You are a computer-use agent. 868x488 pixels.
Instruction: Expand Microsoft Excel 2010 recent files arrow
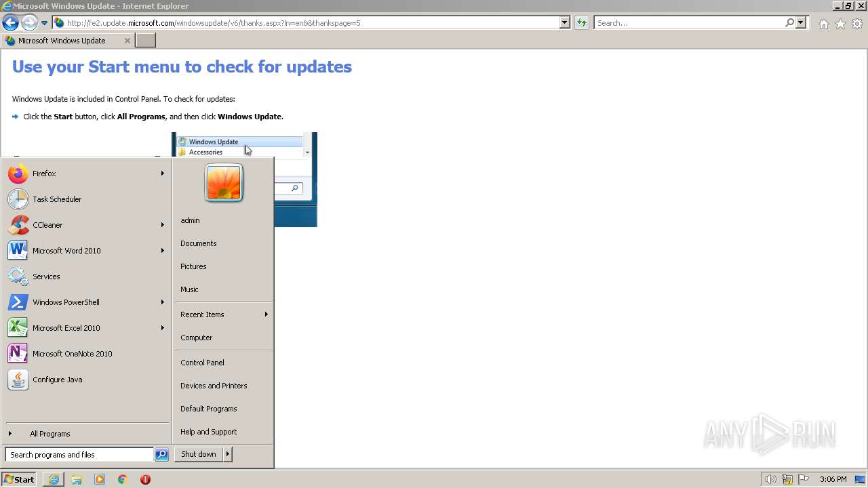[163, 328]
